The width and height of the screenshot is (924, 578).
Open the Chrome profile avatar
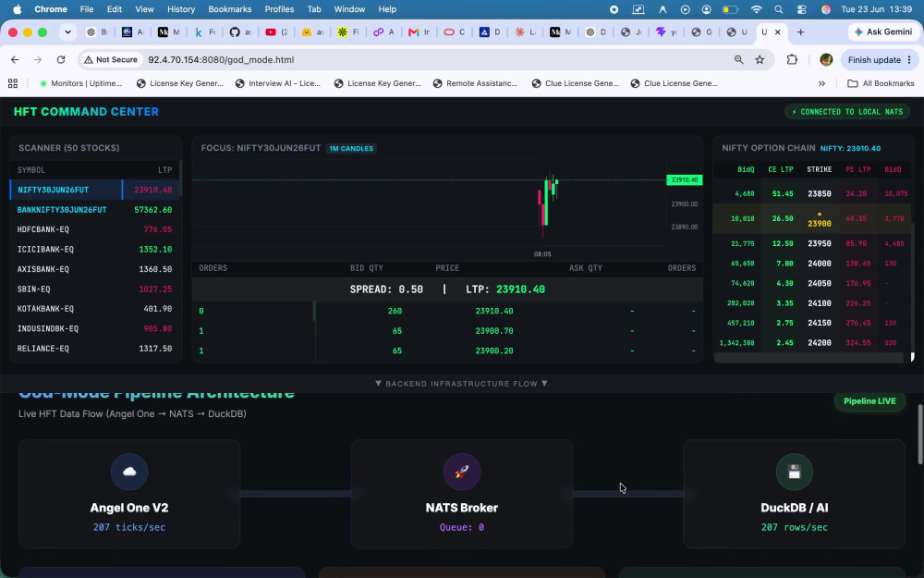point(826,59)
